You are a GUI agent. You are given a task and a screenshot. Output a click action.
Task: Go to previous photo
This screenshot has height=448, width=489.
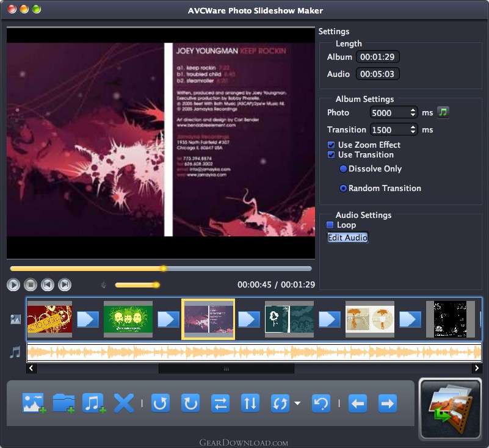coord(48,284)
